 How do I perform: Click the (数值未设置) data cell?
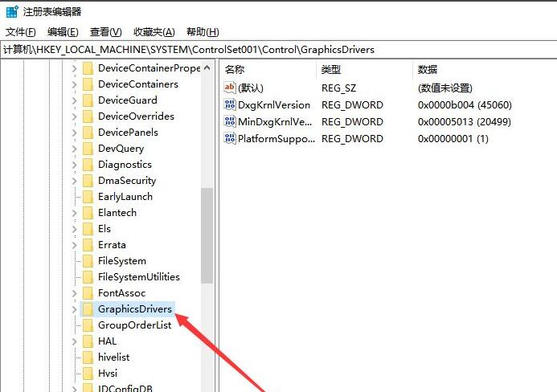[x=445, y=88]
